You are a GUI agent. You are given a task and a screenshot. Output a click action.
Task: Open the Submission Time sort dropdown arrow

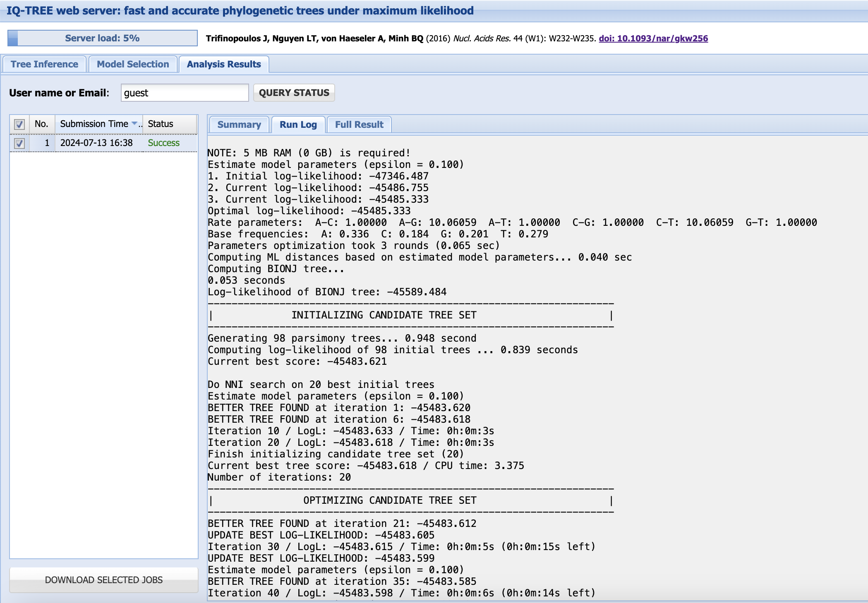click(x=134, y=124)
